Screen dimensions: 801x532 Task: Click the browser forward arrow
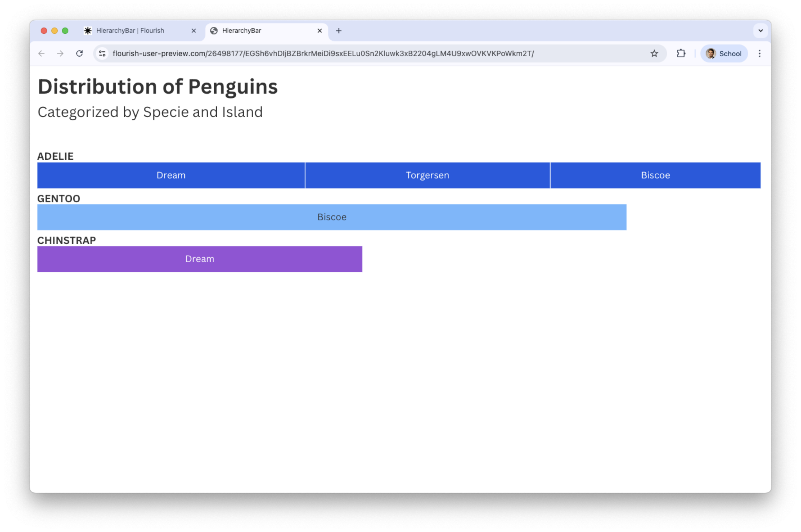tap(60, 54)
